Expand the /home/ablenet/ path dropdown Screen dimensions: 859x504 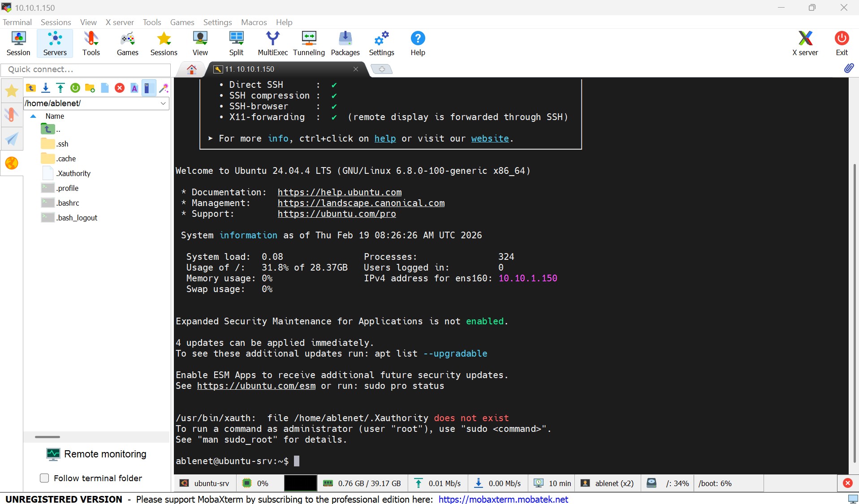163,103
